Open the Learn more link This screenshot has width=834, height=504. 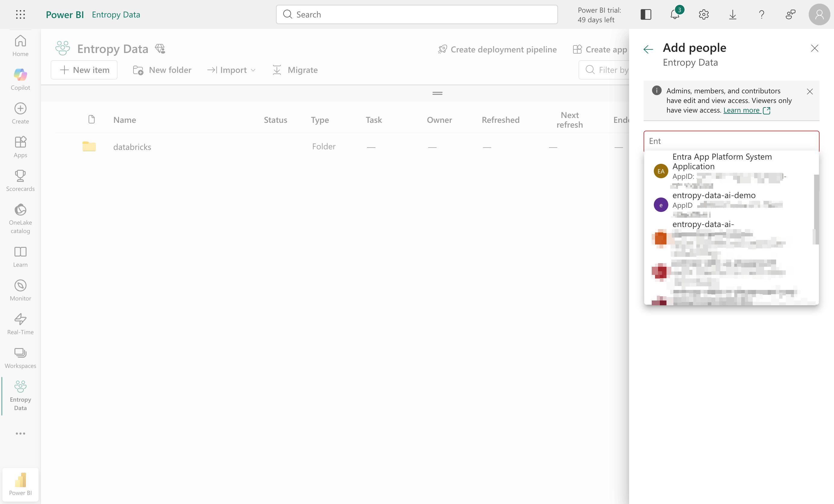(x=747, y=110)
